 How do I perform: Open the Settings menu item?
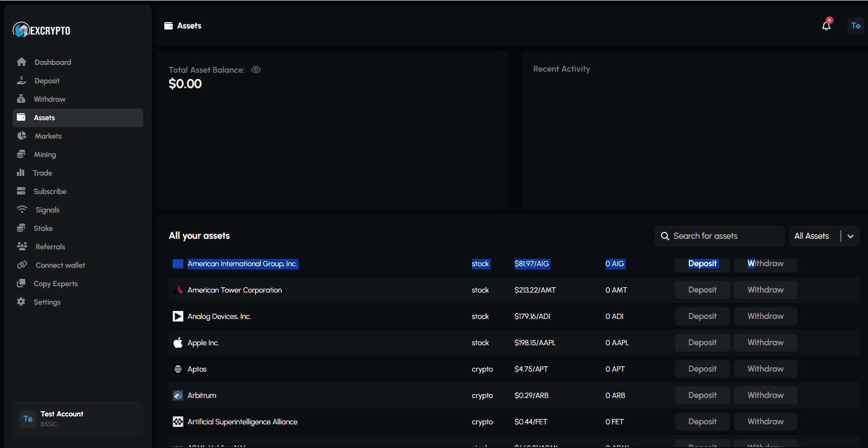(x=78, y=302)
